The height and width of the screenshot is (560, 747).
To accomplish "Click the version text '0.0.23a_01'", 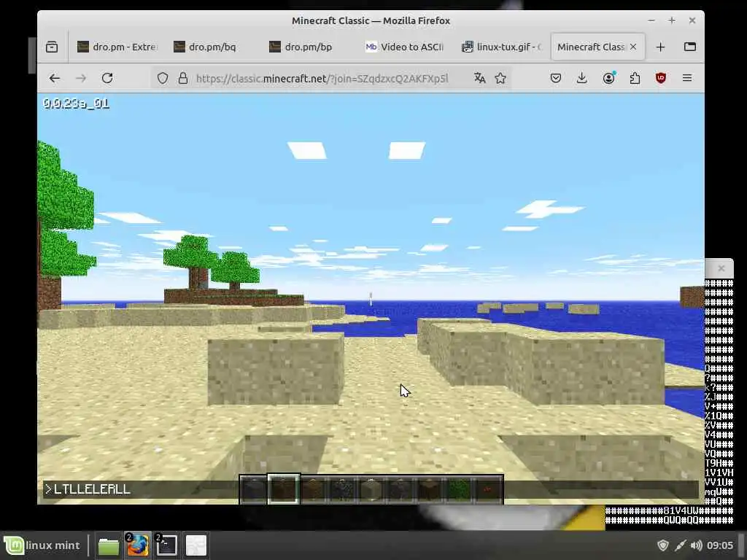I will pos(76,104).
